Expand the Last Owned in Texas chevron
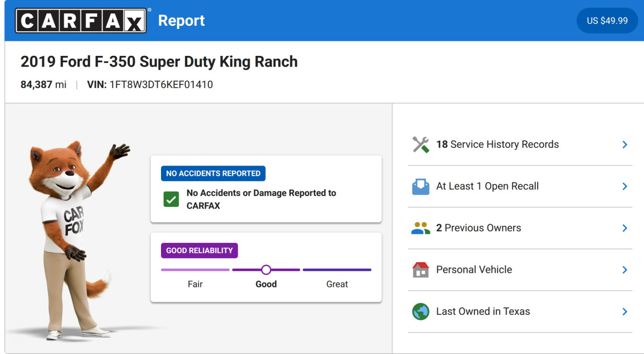This screenshot has width=644, height=354. [x=625, y=312]
